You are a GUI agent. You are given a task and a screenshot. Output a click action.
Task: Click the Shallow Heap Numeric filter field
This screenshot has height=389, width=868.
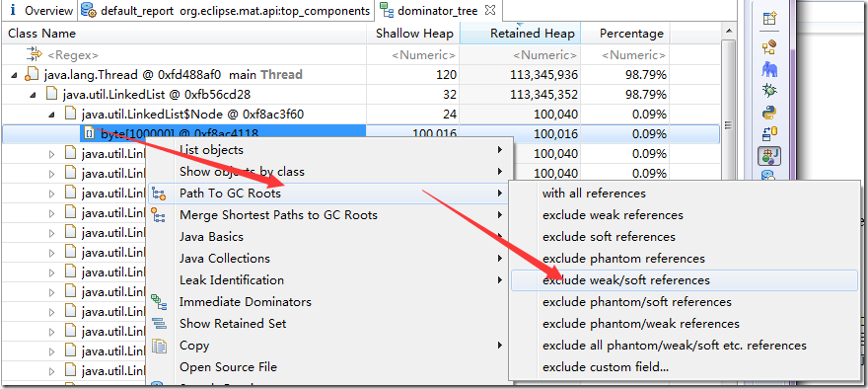click(413, 55)
